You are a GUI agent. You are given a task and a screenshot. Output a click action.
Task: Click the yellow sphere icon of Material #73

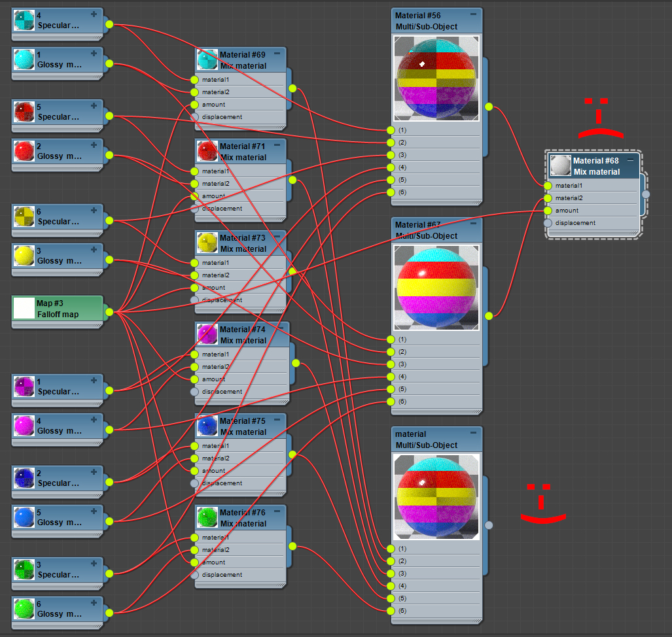207,243
